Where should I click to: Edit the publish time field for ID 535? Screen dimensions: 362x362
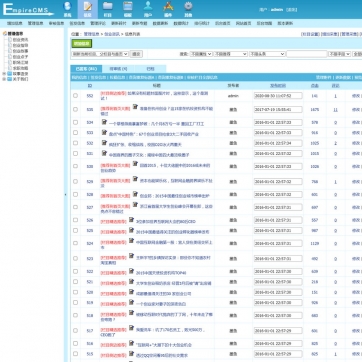[278, 109]
